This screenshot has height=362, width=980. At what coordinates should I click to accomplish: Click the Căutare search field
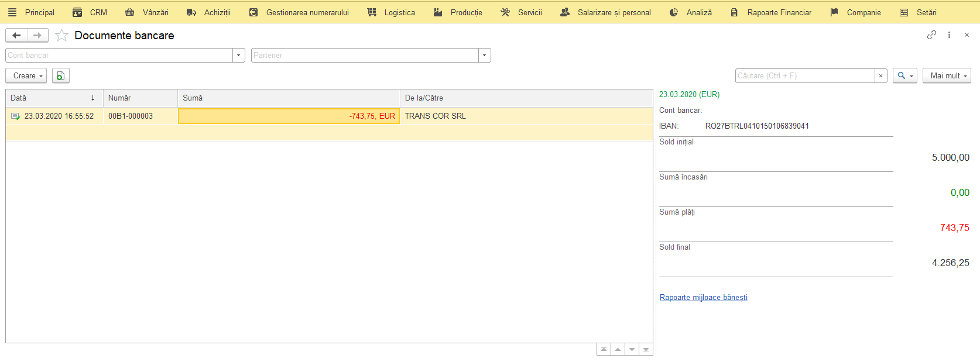[x=805, y=76]
